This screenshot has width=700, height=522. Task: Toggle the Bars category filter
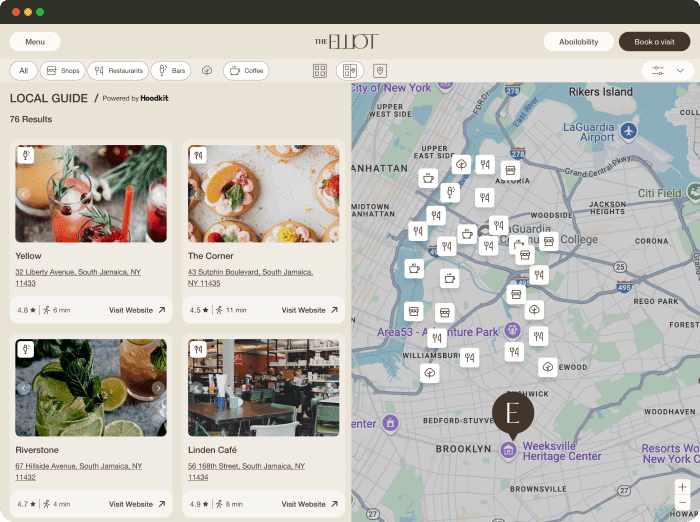[171, 71]
